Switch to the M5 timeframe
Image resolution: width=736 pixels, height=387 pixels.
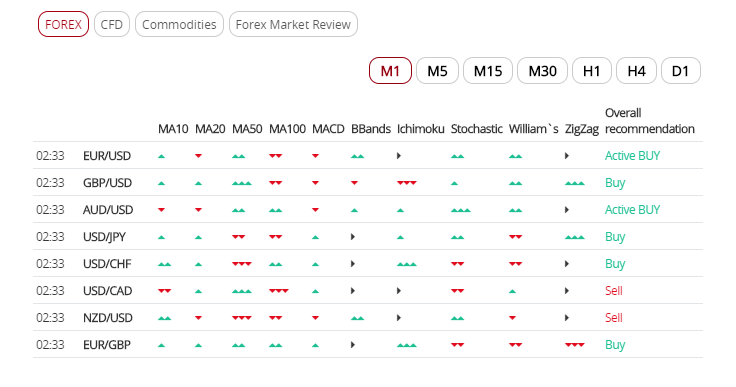437,71
